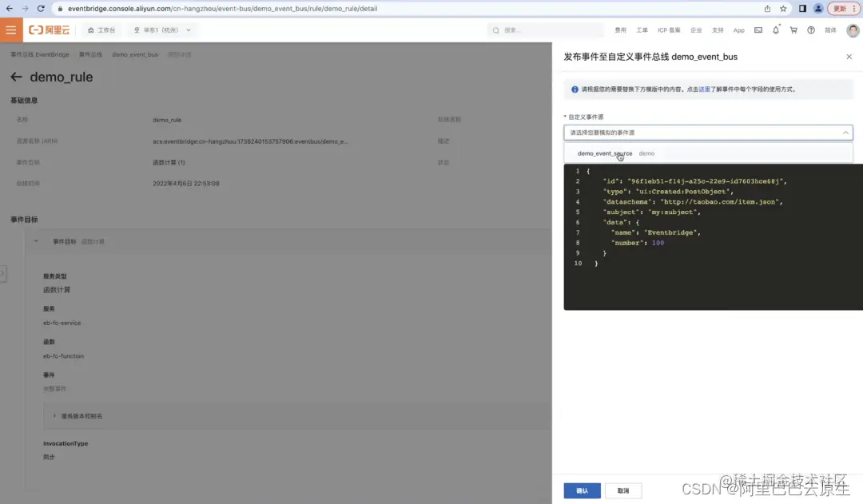Open the 工单 menu item
The width and height of the screenshot is (863, 504).
pyautogui.click(x=642, y=30)
